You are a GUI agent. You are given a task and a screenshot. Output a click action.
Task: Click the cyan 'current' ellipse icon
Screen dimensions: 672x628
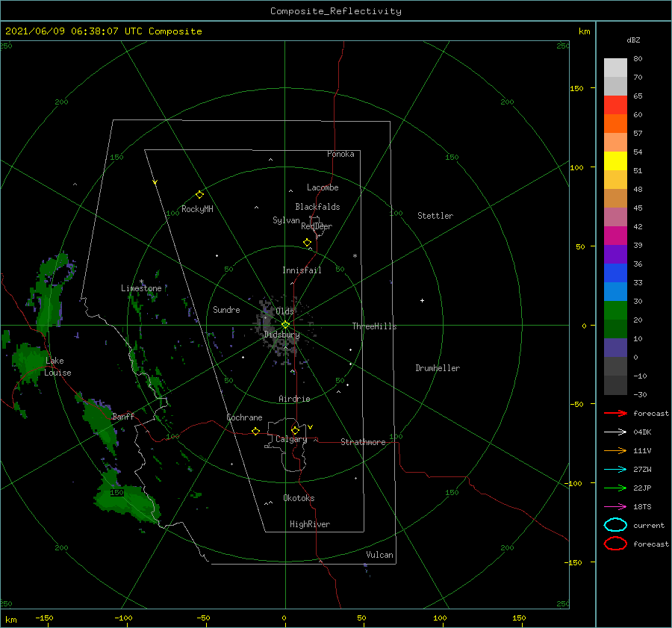pos(615,525)
